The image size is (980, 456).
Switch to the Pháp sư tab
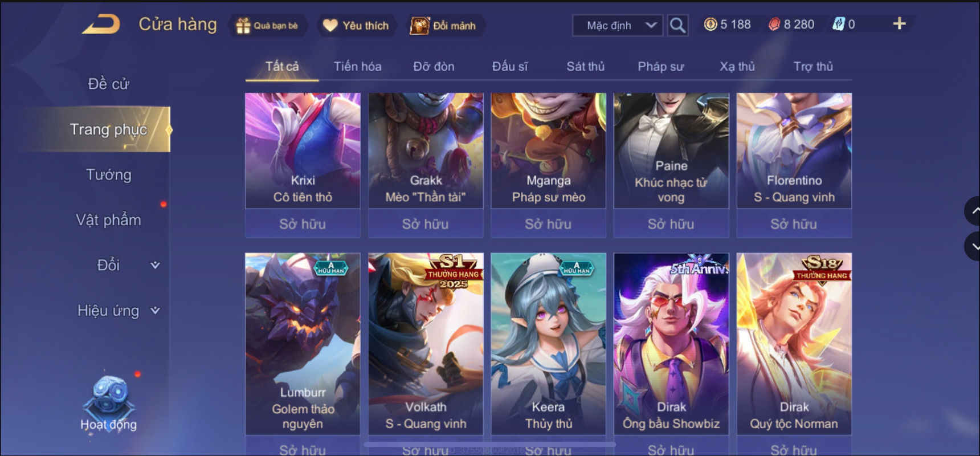(x=660, y=67)
